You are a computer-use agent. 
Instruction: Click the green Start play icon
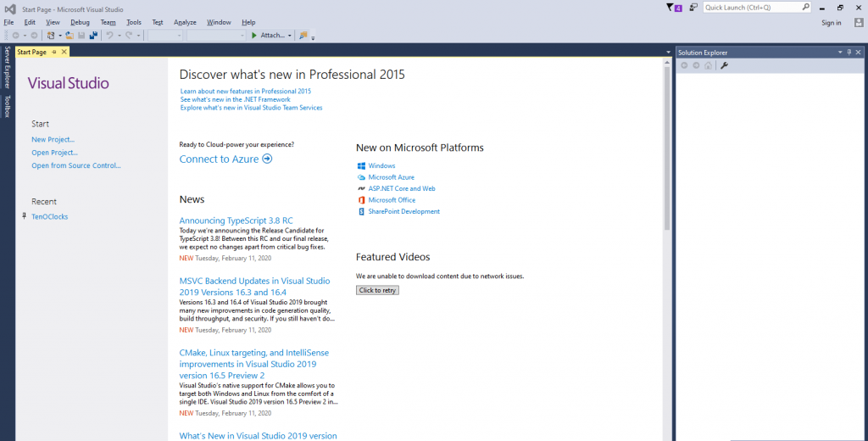coord(254,36)
